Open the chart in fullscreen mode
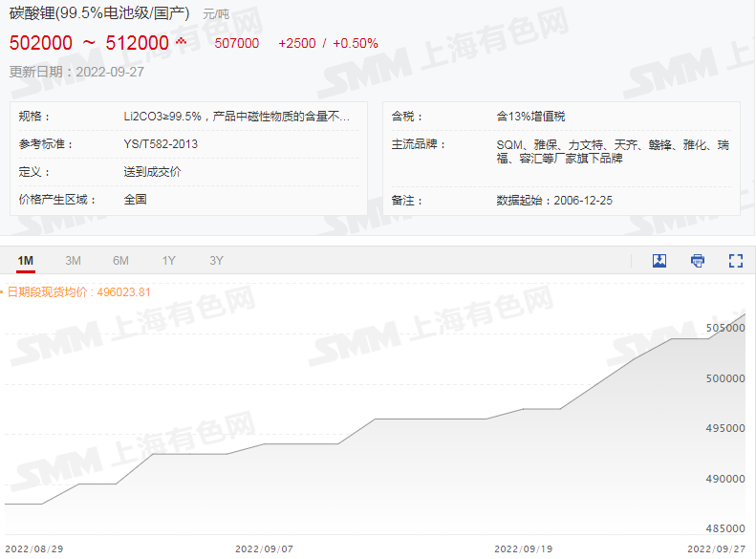The height and width of the screenshot is (559, 756). pos(735,261)
